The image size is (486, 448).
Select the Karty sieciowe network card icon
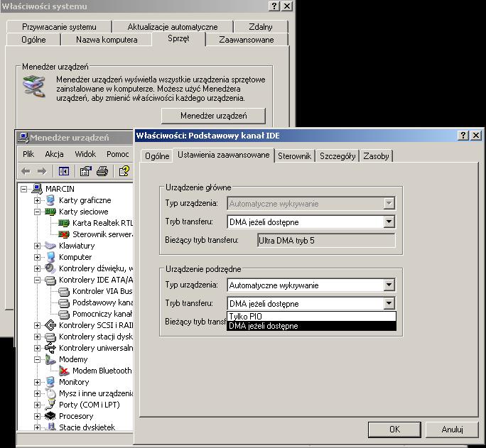[50, 212]
